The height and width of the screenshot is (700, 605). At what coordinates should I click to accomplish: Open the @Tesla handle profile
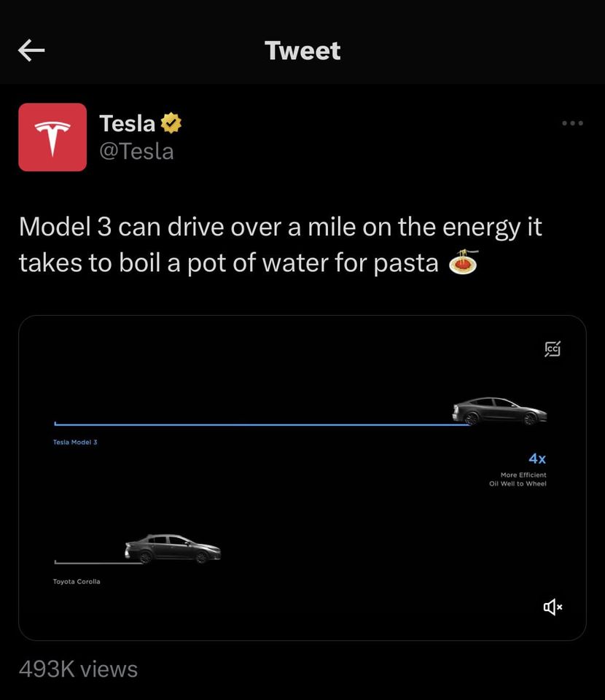click(136, 151)
